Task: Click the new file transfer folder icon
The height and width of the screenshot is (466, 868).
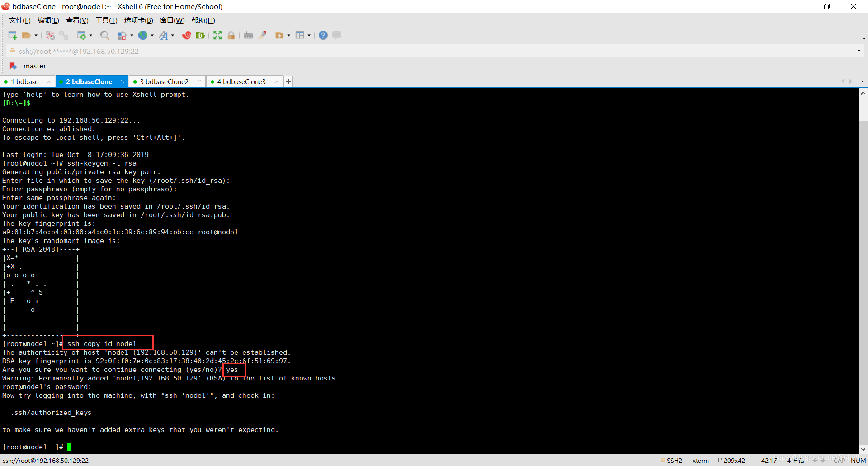Action: tap(279, 35)
